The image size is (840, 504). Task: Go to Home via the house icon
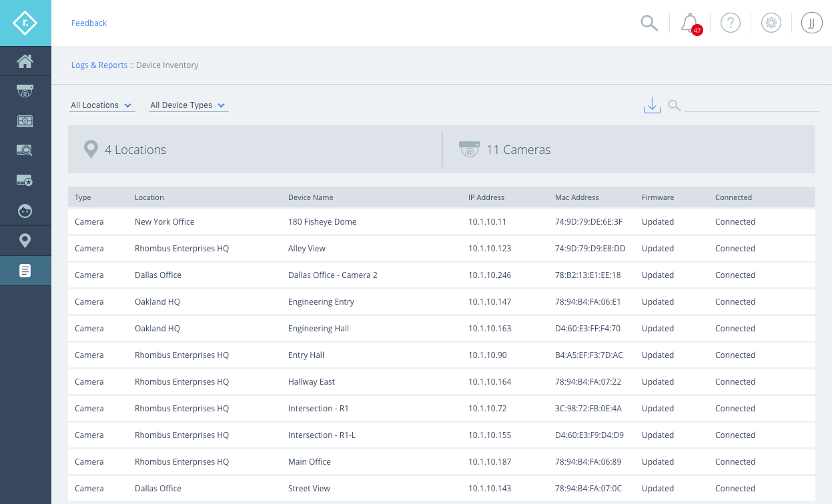pyautogui.click(x=25, y=62)
